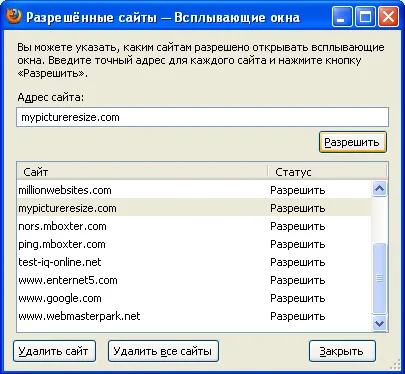Viewport: 405px width, 374px height.
Task: Select www.google.com row
Action: [x=194, y=298]
